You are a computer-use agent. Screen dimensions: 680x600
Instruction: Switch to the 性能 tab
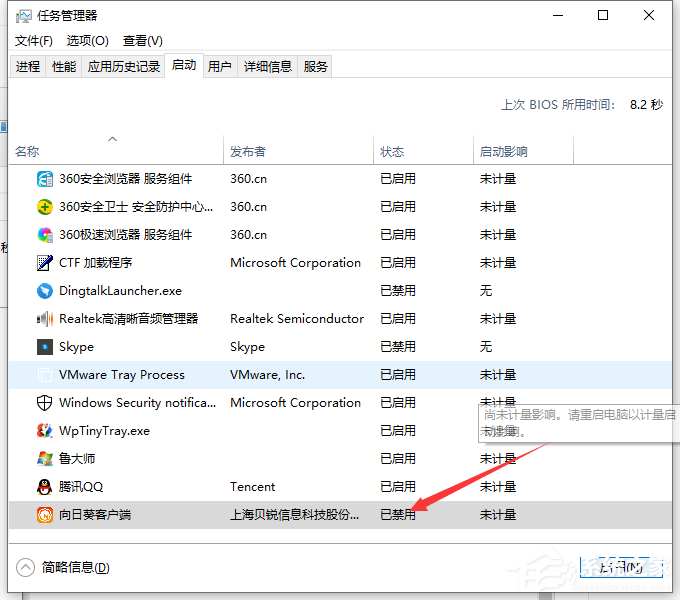pyautogui.click(x=64, y=66)
